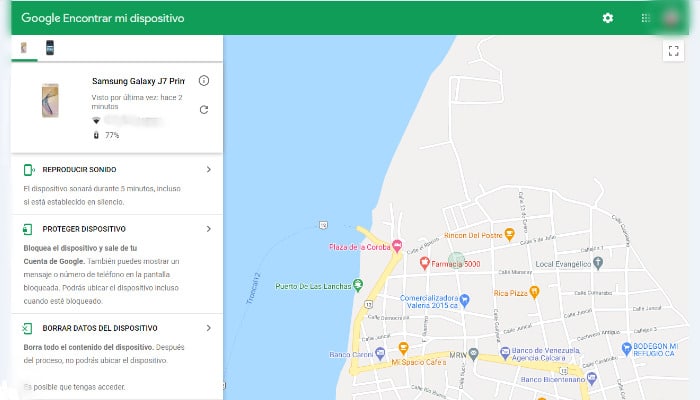Open the settings gear in header
This screenshot has height=400, width=700.
click(608, 18)
